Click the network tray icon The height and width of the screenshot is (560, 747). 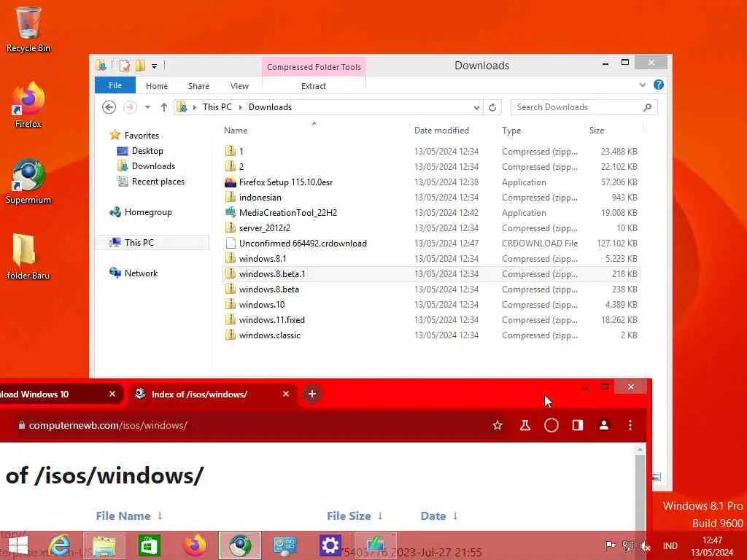pos(628,545)
